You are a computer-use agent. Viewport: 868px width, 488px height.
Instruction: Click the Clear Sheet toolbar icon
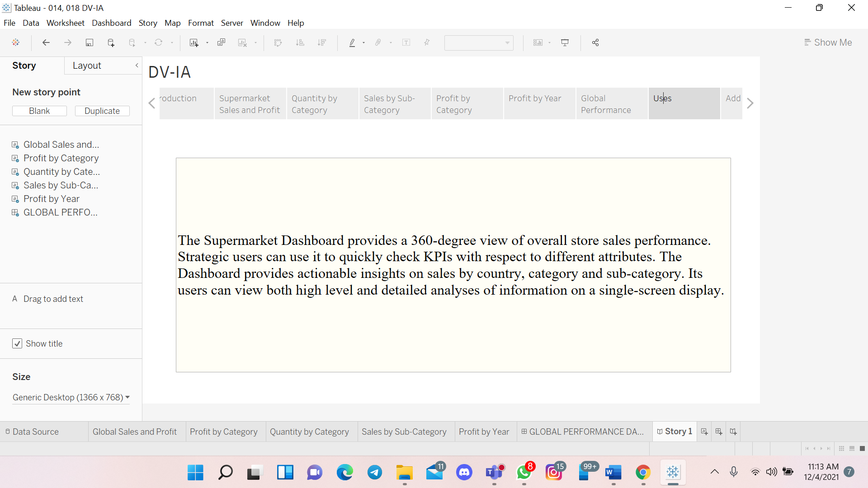(x=242, y=42)
